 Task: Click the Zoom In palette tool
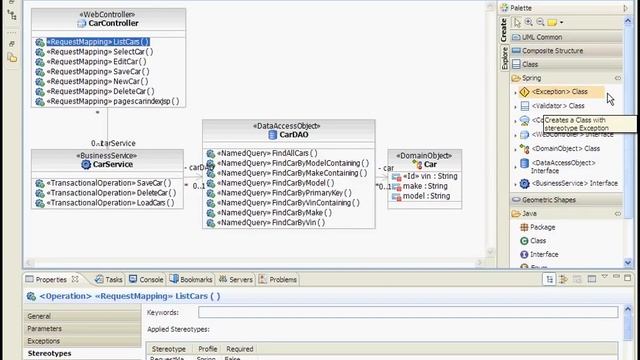point(529,22)
